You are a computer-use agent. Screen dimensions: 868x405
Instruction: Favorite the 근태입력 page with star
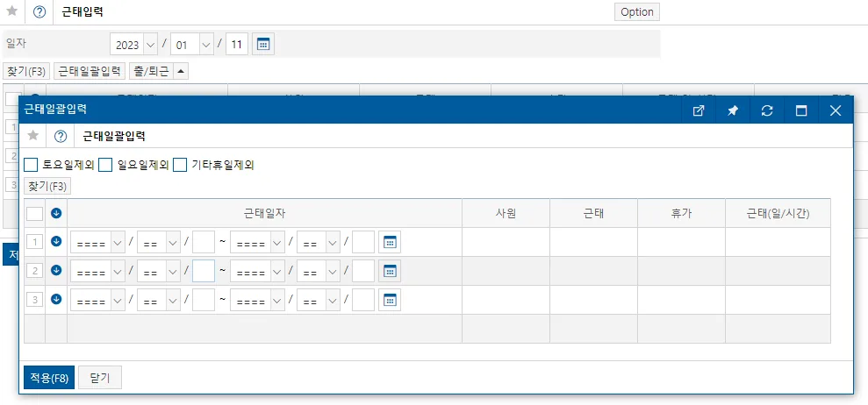point(11,11)
